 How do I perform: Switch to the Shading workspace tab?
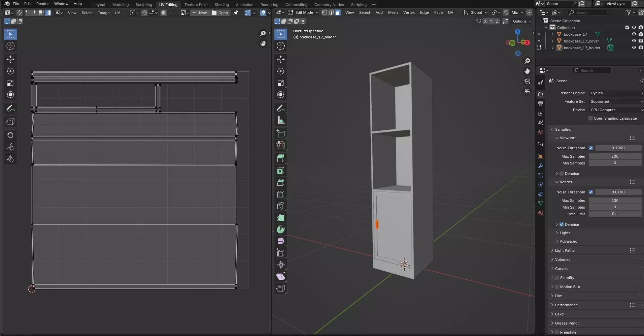pos(222,5)
